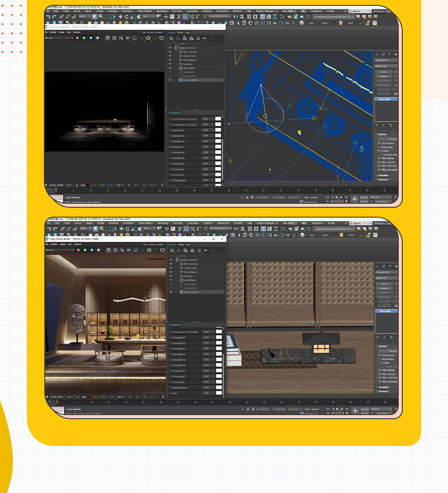The image size is (448, 493).
Task: Toggle Rest checkbox in lower Properties list
Action: click(x=171, y=393)
